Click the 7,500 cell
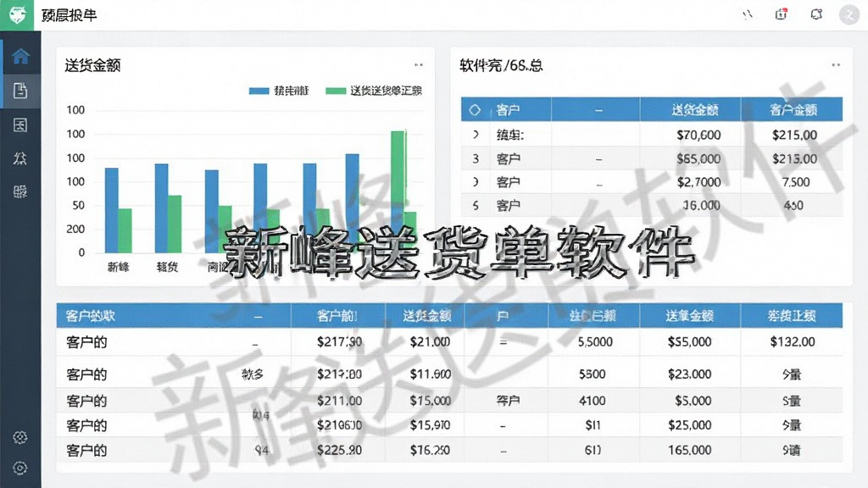 point(796,182)
